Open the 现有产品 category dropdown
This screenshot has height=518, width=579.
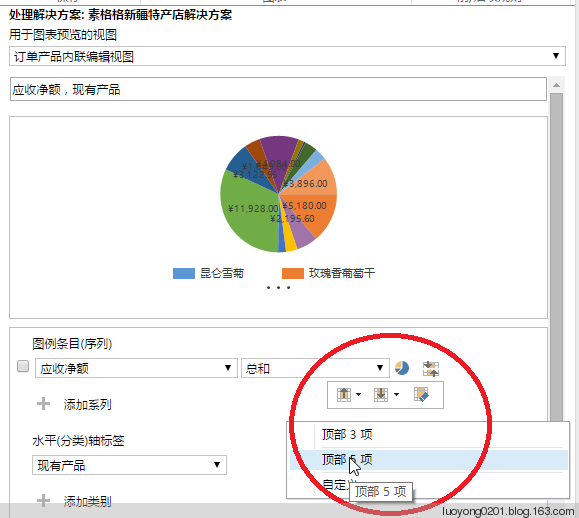point(129,465)
